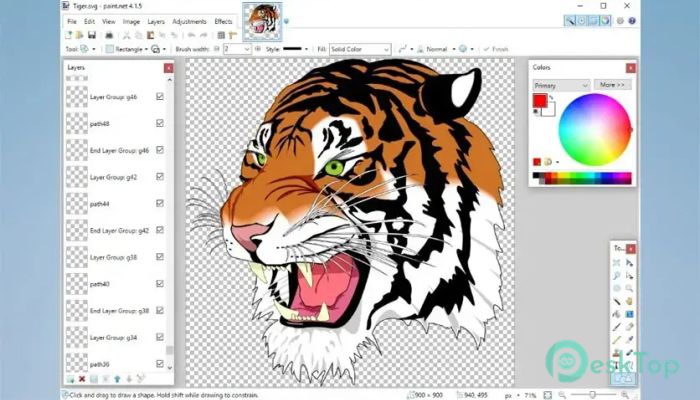Select the Lasso Select tool

[616, 275]
